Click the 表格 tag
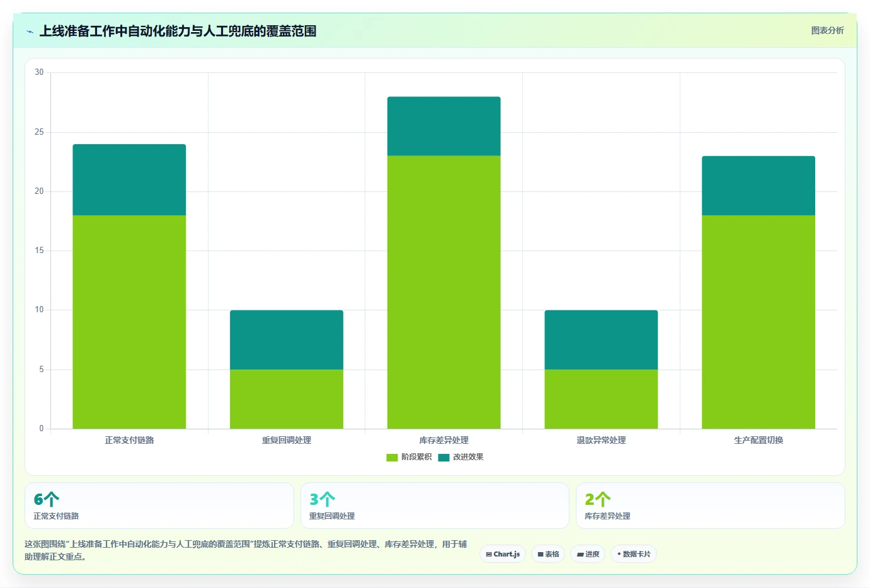870x588 pixels. pos(548,554)
